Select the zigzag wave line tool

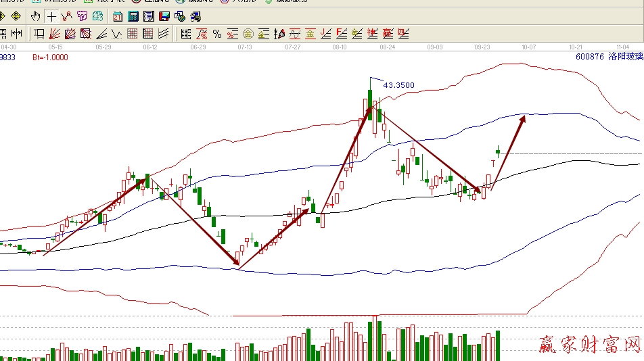point(116,33)
